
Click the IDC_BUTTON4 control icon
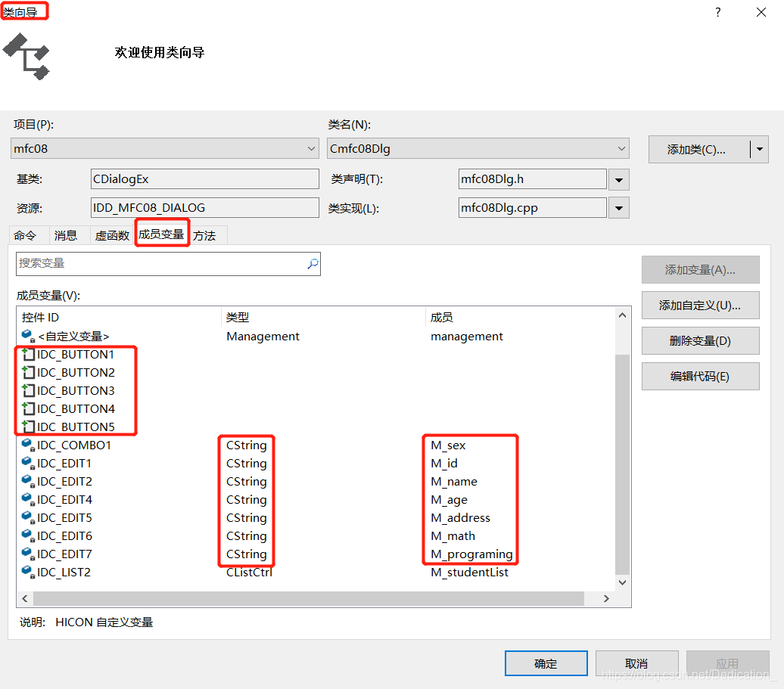pyautogui.click(x=29, y=408)
